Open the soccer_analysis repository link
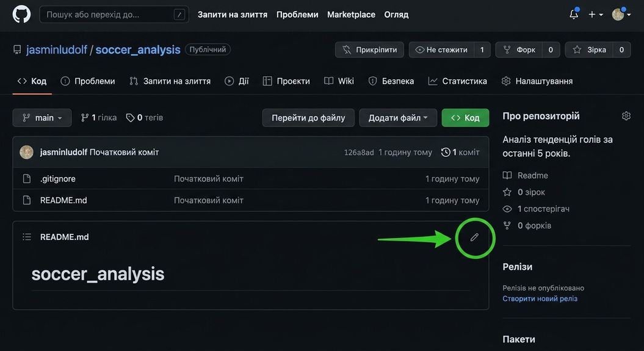The height and width of the screenshot is (351, 644). tap(138, 49)
